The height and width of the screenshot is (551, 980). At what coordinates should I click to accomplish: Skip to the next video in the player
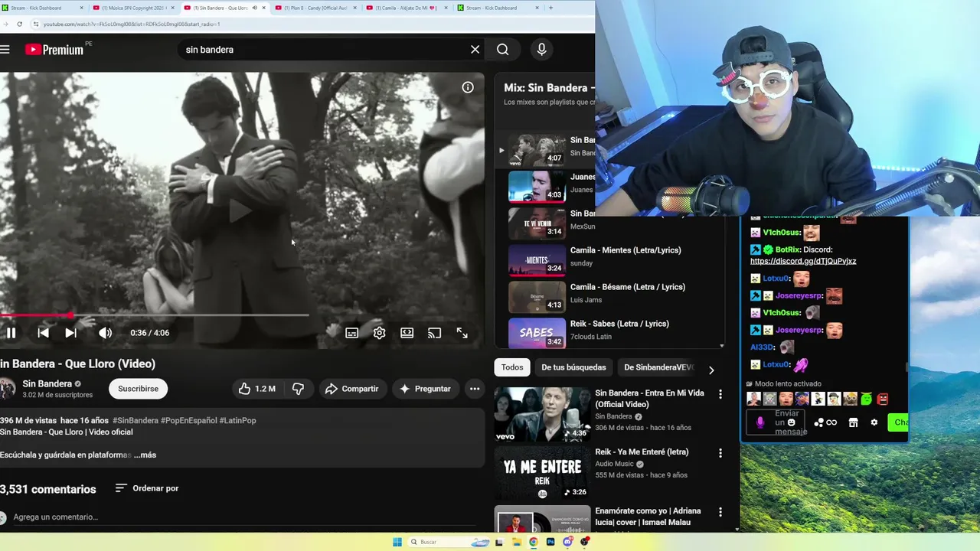pyautogui.click(x=70, y=333)
